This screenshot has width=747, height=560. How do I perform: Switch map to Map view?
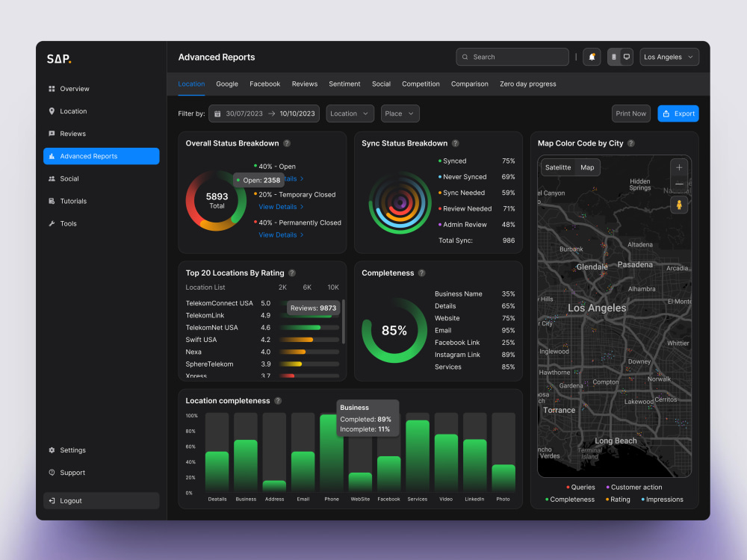click(587, 167)
